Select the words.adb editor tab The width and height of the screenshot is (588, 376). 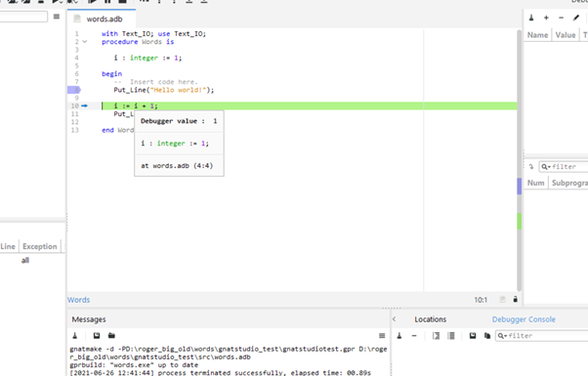click(102, 19)
